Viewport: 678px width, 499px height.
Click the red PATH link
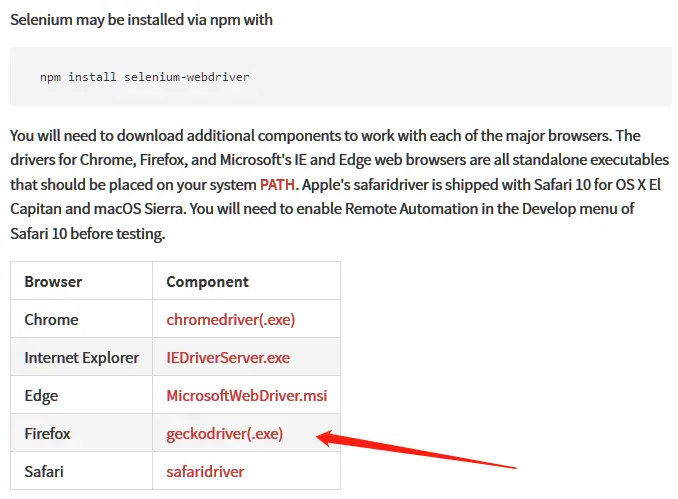coord(277,185)
